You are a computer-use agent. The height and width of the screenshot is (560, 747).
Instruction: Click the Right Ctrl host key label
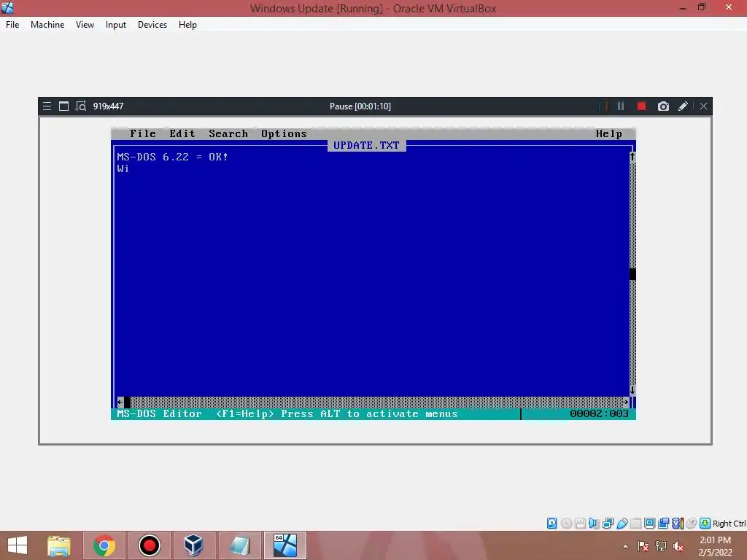[729, 524]
